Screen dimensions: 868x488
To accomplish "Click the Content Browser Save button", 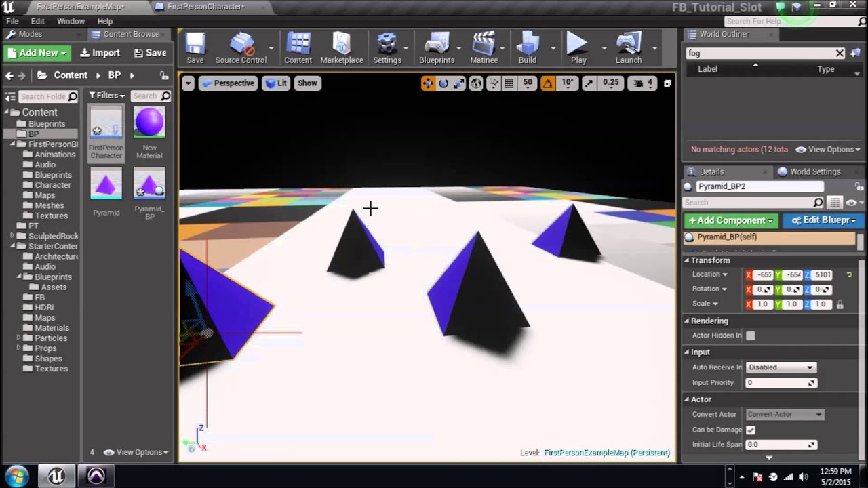I will 150,53.
